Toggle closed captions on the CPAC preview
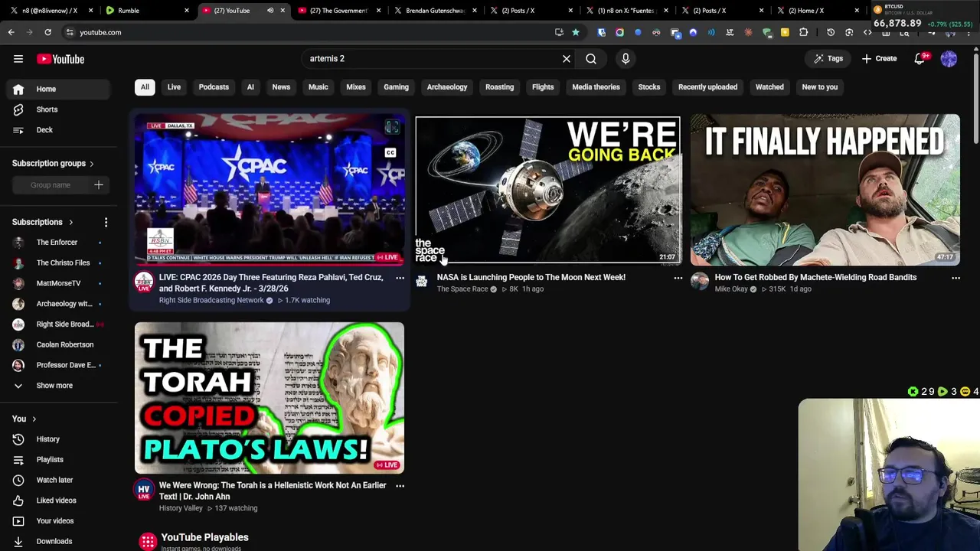This screenshot has height=551, width=980. [390, 153]
